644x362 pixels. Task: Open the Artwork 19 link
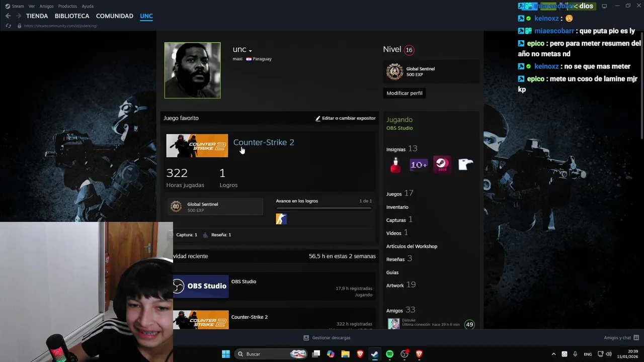pyautogui.click(x=401, y=285)
